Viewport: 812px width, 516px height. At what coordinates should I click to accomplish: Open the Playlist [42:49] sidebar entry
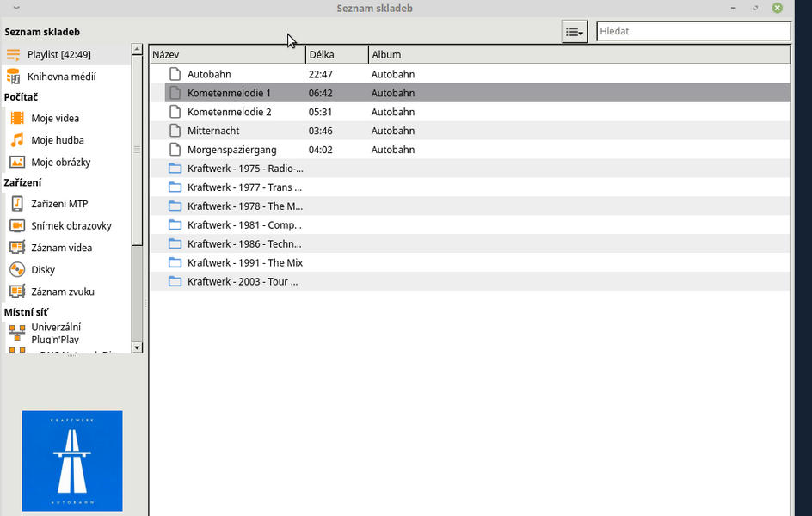(x=65, y=54)
